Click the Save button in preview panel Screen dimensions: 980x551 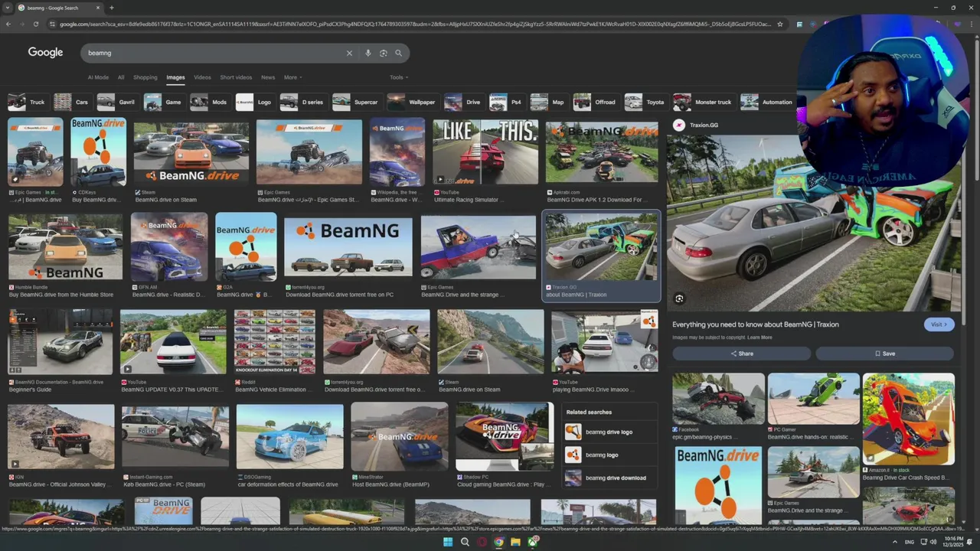point(884,354)
